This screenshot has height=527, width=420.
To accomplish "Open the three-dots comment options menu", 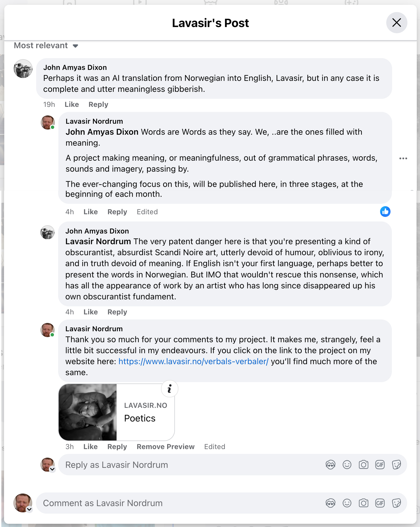I will coord(403,158).
